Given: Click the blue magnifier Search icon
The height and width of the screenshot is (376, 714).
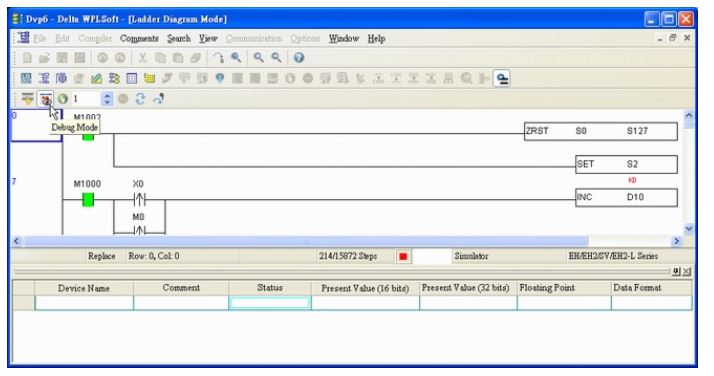Looking at the screenshot, I should pyautogui.click(x=236, y=58).
